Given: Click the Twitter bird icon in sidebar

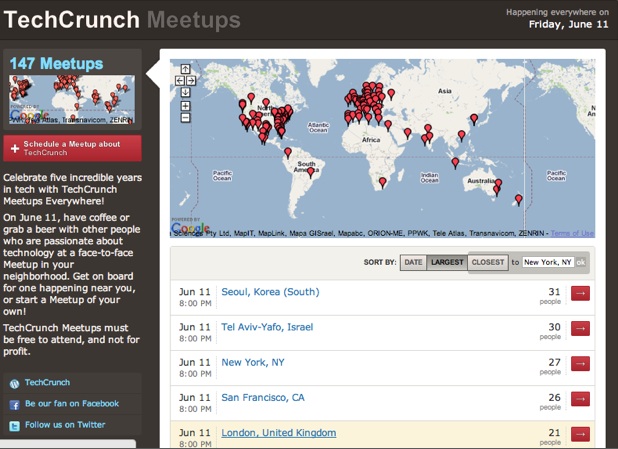Looking at the screenshot, I should pyautogui.click(x=15, y=426).
